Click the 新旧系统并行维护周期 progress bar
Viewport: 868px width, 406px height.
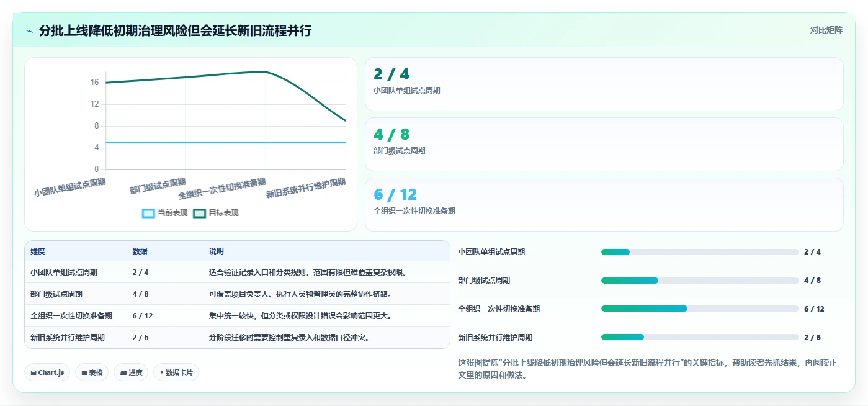tap(700, 337)
